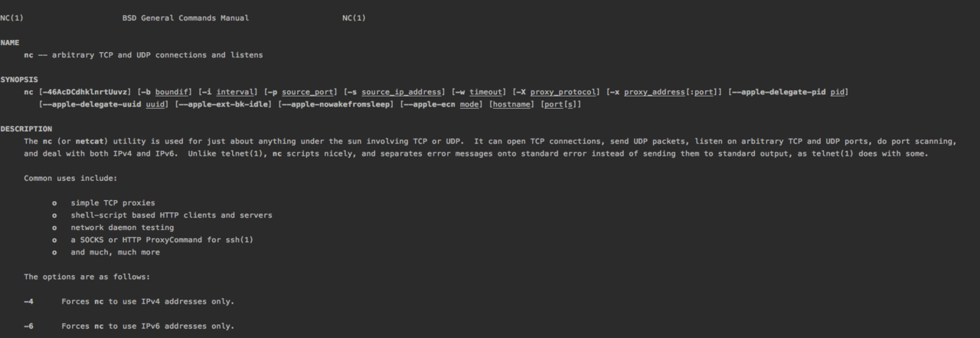Select the underlined interval argument
980x338 pixels.
tap(234, 92)
